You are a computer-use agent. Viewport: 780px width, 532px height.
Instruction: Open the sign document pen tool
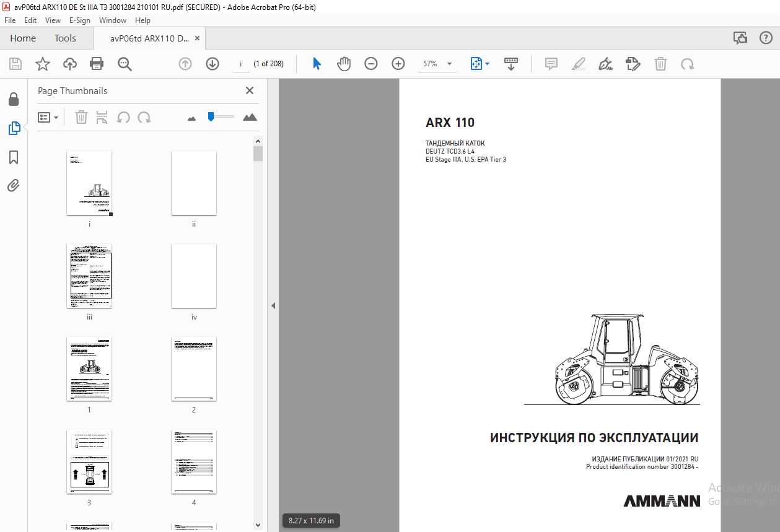[606, 64]
